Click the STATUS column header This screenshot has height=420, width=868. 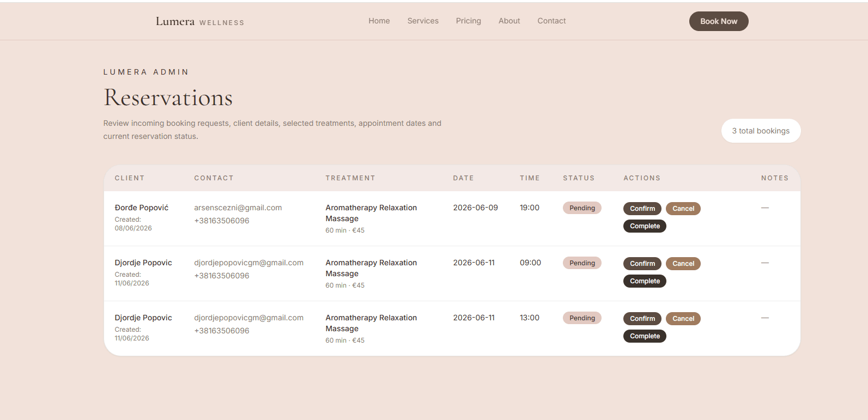[x=579, y=178]
